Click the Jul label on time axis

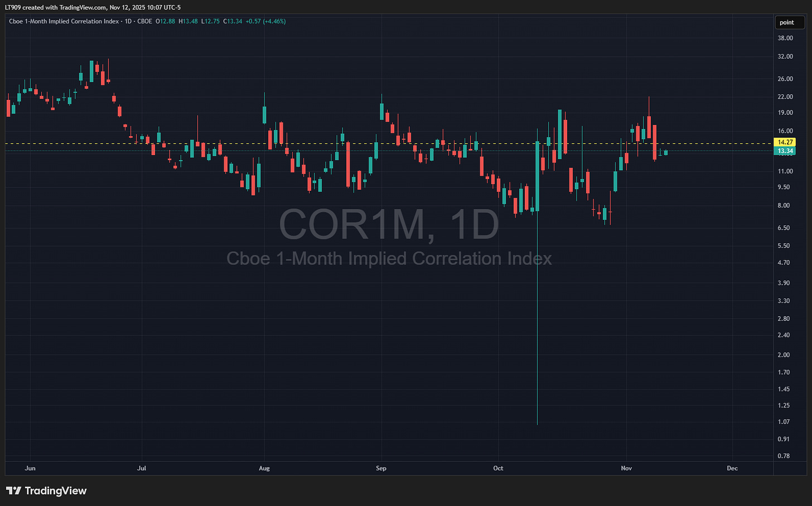click(x=142, y=468)
